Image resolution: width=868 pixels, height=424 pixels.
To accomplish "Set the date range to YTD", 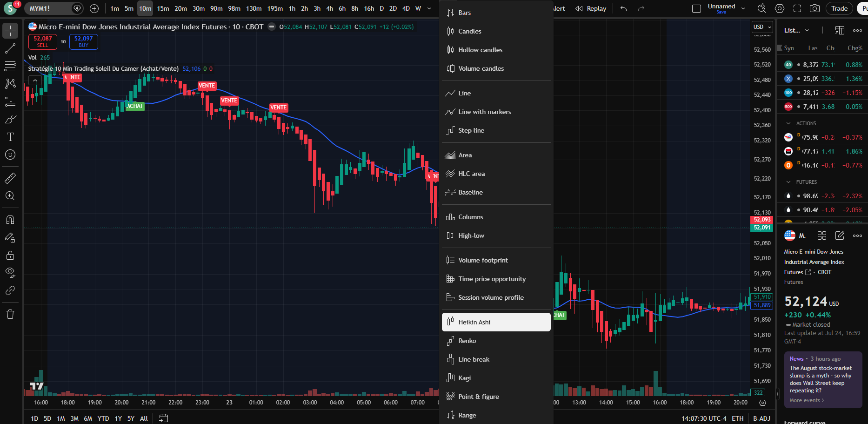I will coord(103,418).
